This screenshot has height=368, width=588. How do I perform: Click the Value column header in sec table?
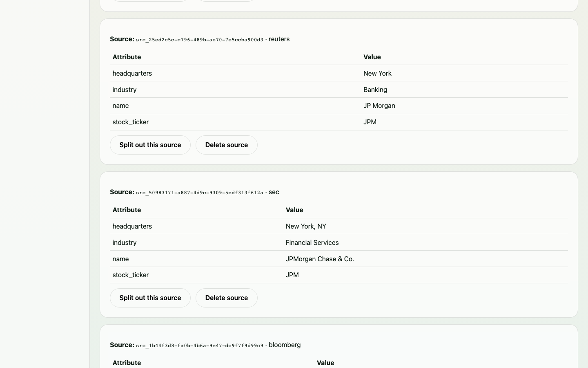tap(294, 210)
